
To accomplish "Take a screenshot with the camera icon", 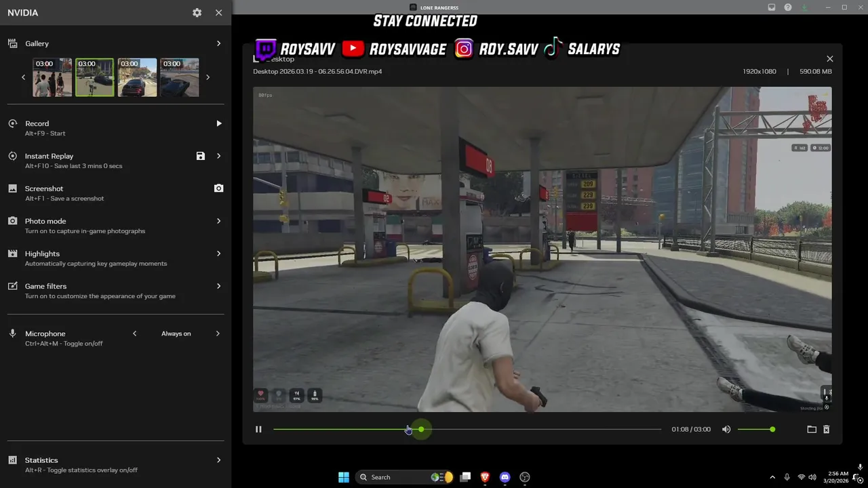I will point(218,188).
